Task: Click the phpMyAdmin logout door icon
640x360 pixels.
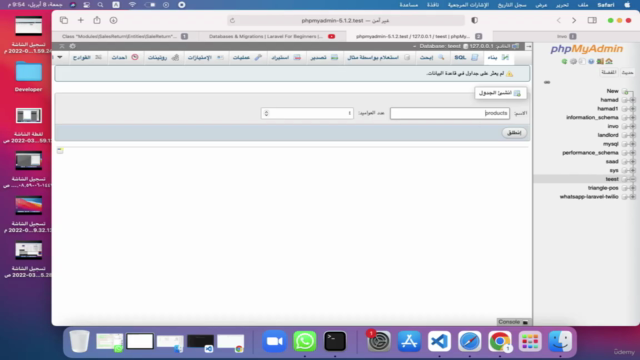Action: click(x=600, y=61)
